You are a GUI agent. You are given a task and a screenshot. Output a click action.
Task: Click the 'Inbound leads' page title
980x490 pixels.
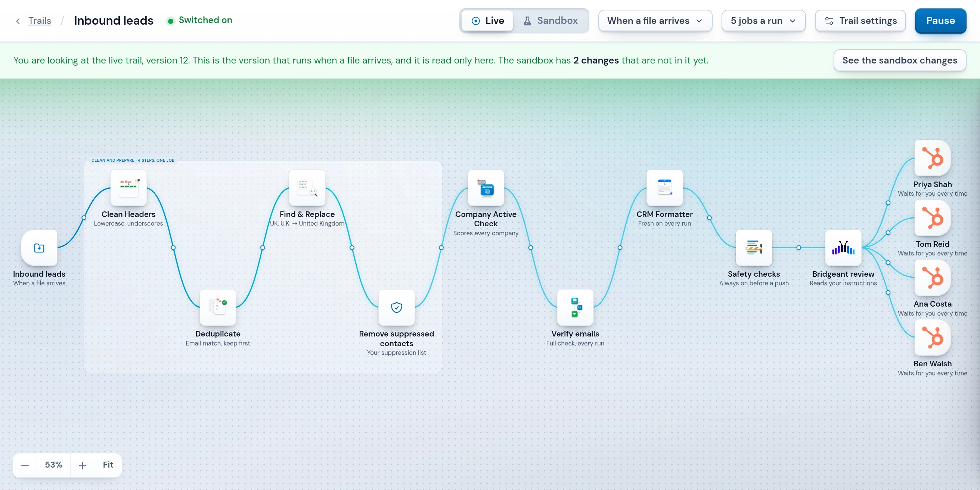coord(114,21)
